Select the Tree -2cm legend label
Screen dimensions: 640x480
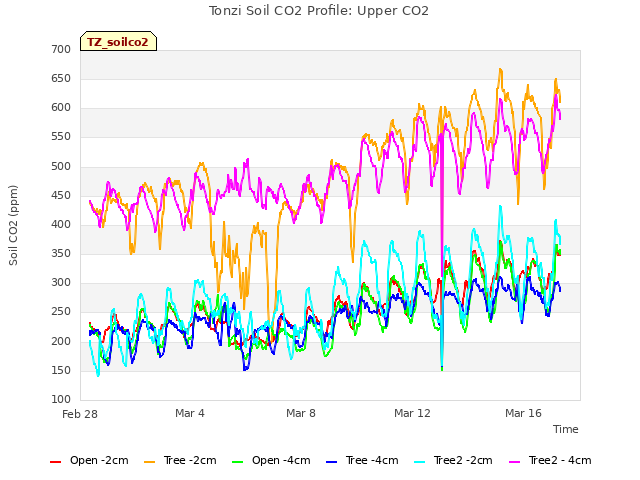(190, 460)
